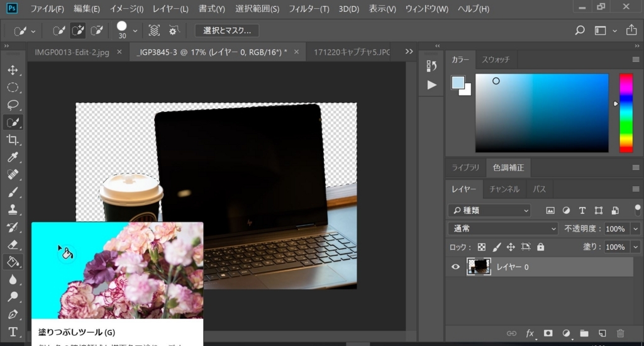
Task: Select the History Brush tool
Action: tap(13, 227)
